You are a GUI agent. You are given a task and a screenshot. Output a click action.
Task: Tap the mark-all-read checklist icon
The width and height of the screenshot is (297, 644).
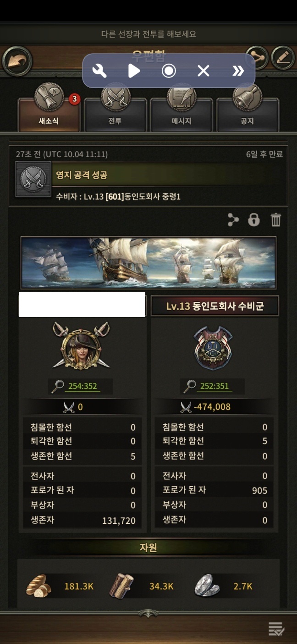(276, 629)
